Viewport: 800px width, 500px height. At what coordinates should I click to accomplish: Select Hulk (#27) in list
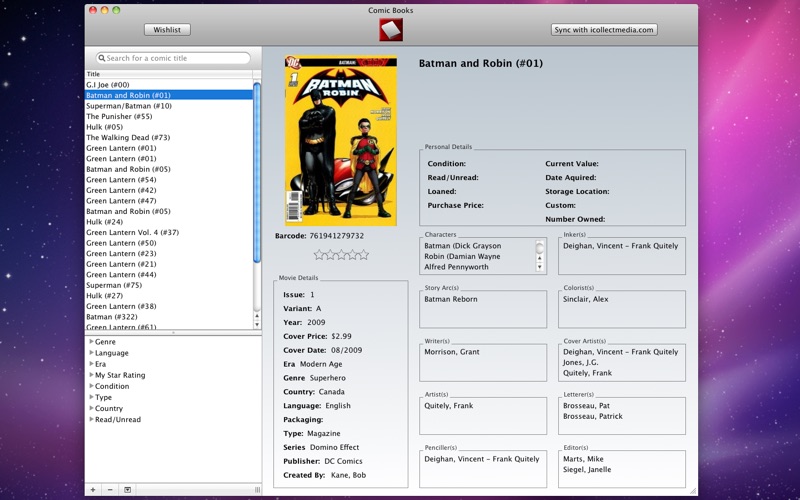pyautogui.click(x=169, y=295)
